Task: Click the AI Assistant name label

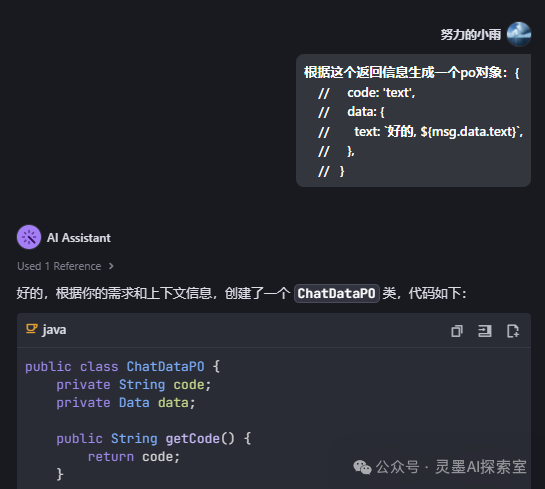Action: pyautogui.click(x=79, y=238)
